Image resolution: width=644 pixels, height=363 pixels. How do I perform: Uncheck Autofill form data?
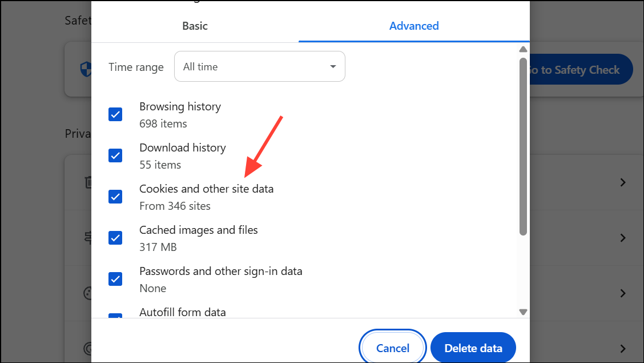coord(115,316)
